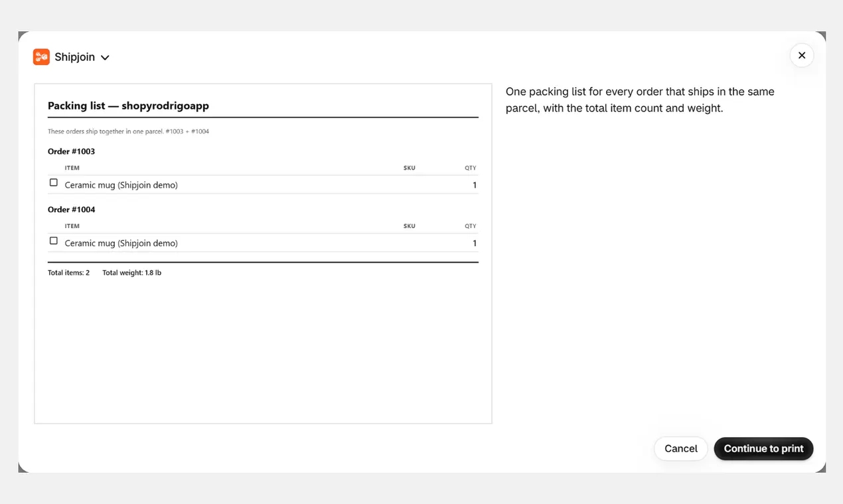Viewport: 843px width, 504px height.
Task: Click the quantity 1 in Order #1003 row
Action: (475, 185)
